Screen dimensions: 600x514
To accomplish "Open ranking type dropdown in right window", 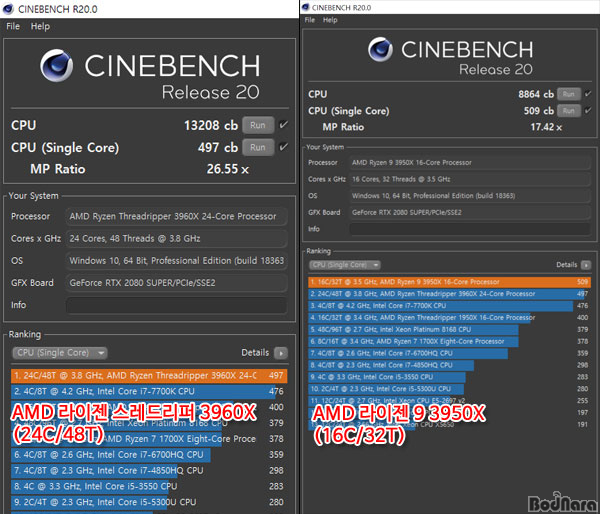I will 344,265.
